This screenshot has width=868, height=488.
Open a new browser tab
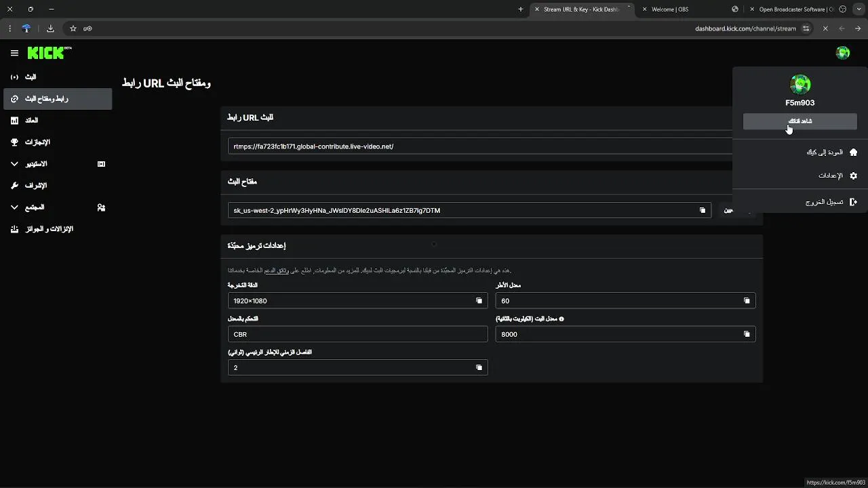click(x=520, y=9)
